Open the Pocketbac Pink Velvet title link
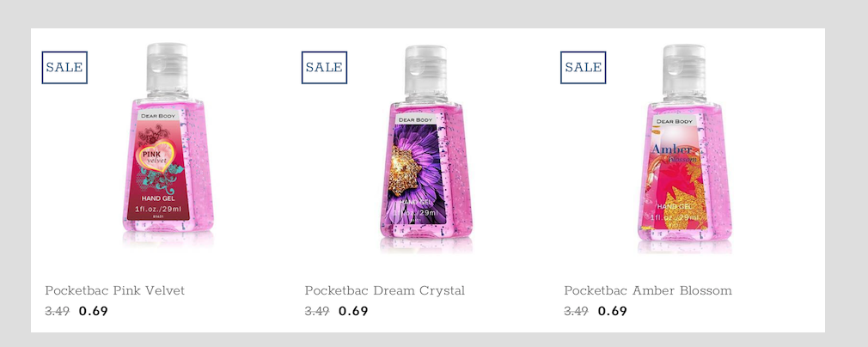The image size is (868, 347). 115,290
